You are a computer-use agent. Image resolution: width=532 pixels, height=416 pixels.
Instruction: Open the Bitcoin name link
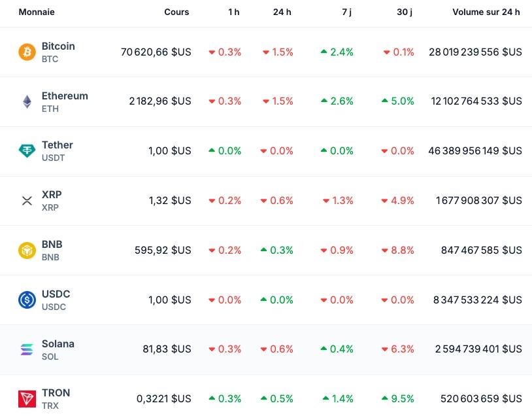58,46
